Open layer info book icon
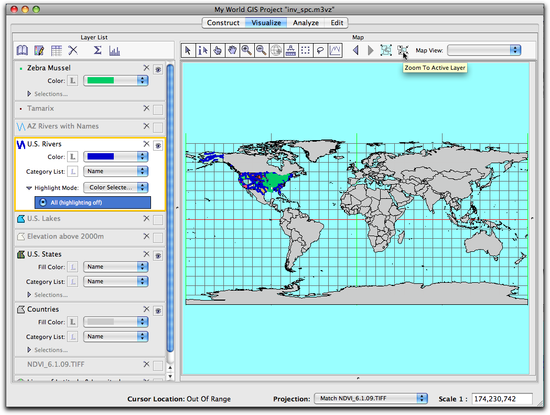 point(22,51)
